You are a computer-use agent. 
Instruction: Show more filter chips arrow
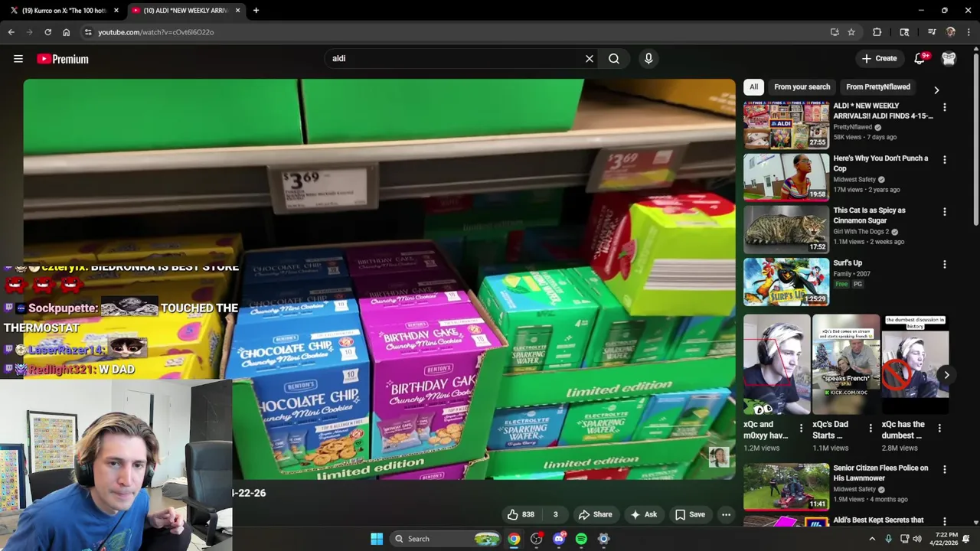pos(936,90)
